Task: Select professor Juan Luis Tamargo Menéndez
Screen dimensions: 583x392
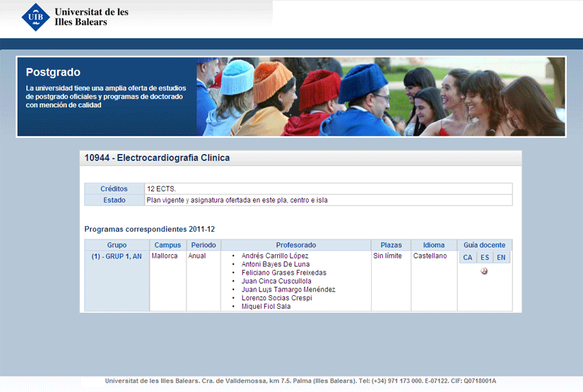Action: (x=288, y=290)
